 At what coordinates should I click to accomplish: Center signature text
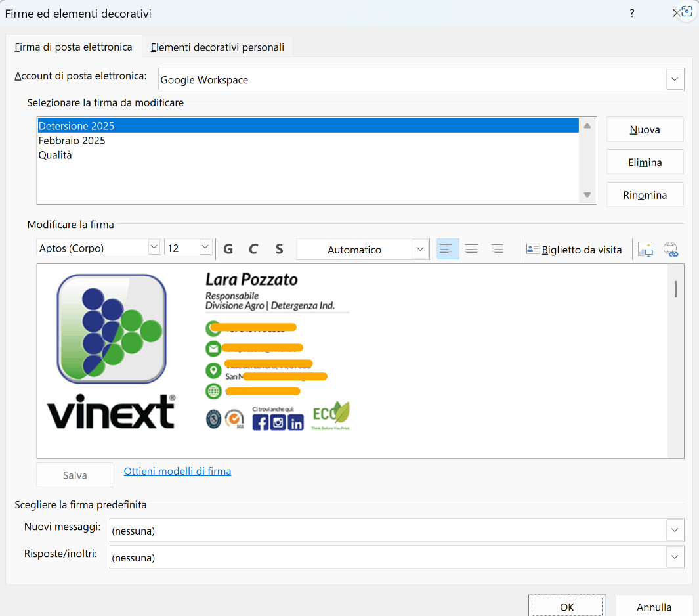(471, 249)
